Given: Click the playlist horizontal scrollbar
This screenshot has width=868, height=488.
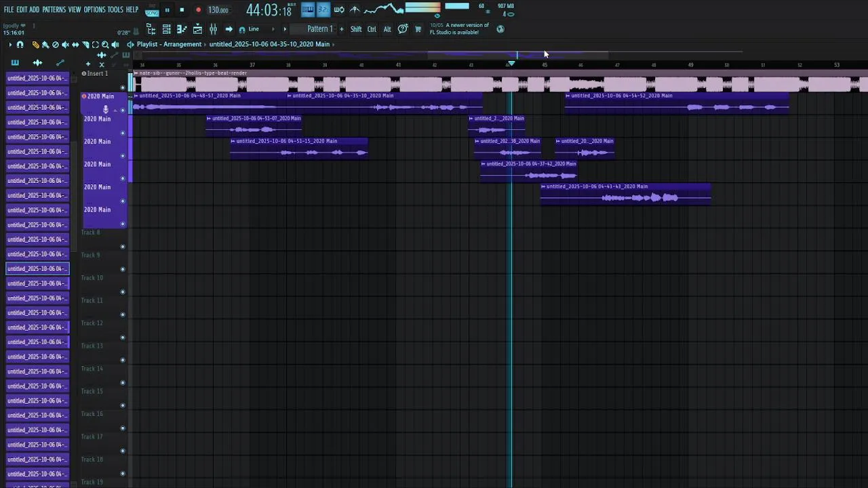Looking at the screenshot, I should click(x=517, y=54).
